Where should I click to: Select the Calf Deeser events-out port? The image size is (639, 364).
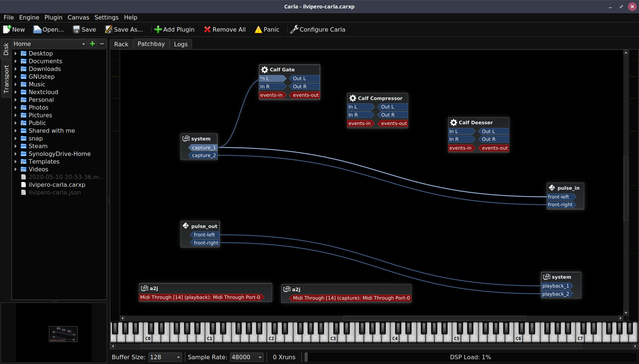coord(494,148)
